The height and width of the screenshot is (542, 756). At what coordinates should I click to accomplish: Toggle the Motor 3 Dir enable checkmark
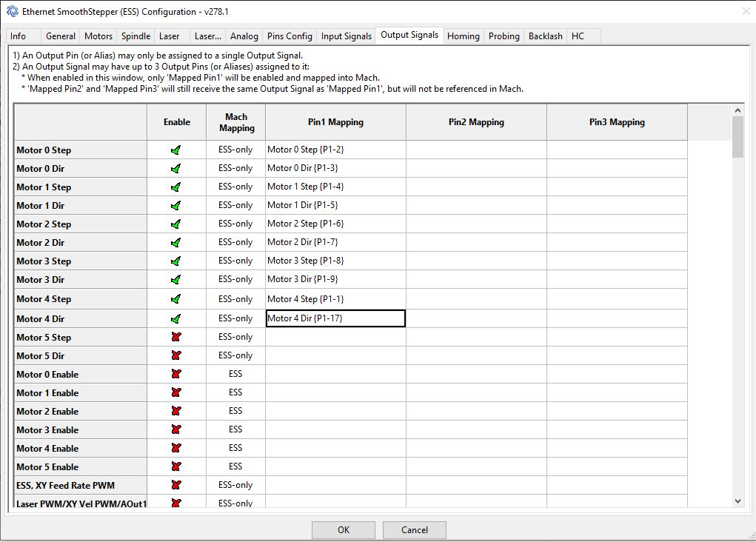pos(176,280)
